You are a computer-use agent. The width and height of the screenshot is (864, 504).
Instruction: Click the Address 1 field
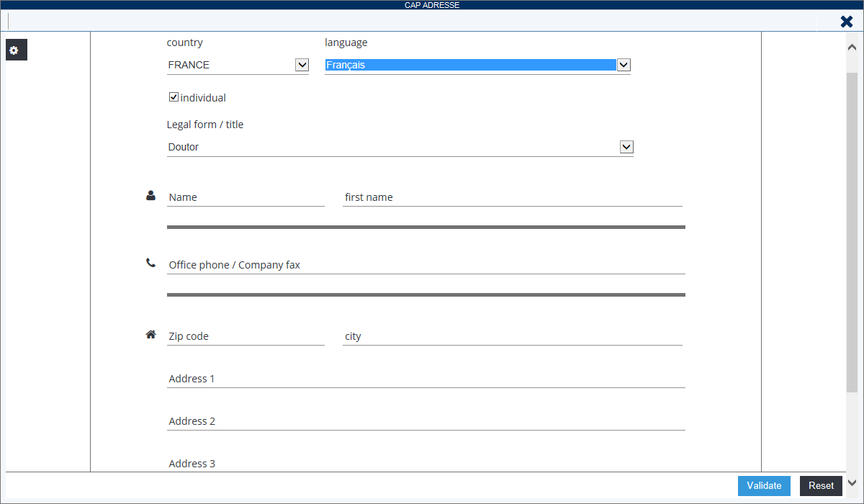(x=425, y=379)
